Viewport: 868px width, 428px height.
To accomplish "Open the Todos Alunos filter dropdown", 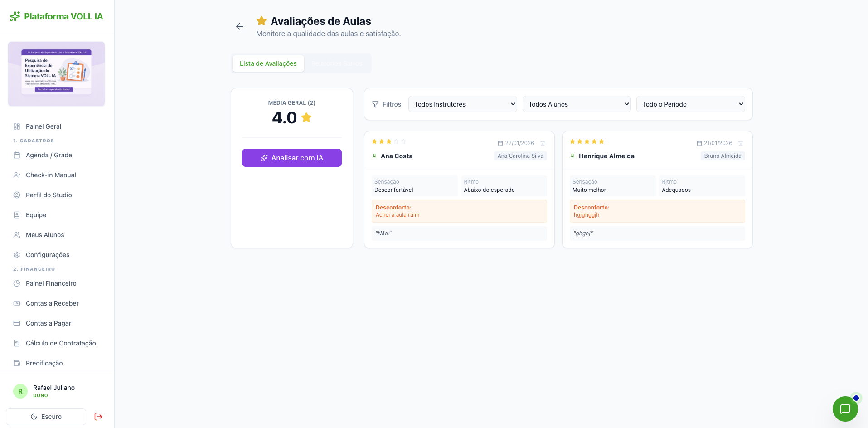I will click(x=577, y=104).
